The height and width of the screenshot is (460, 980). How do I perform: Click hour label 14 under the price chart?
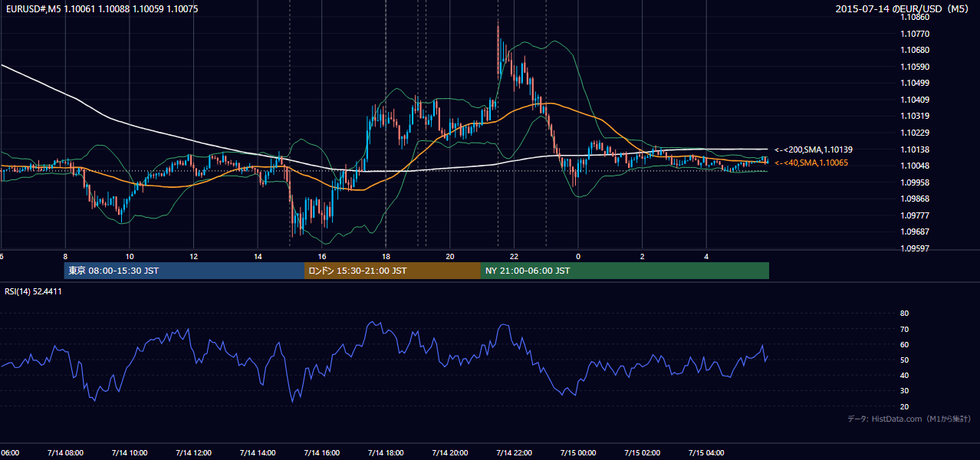[258, 257]
